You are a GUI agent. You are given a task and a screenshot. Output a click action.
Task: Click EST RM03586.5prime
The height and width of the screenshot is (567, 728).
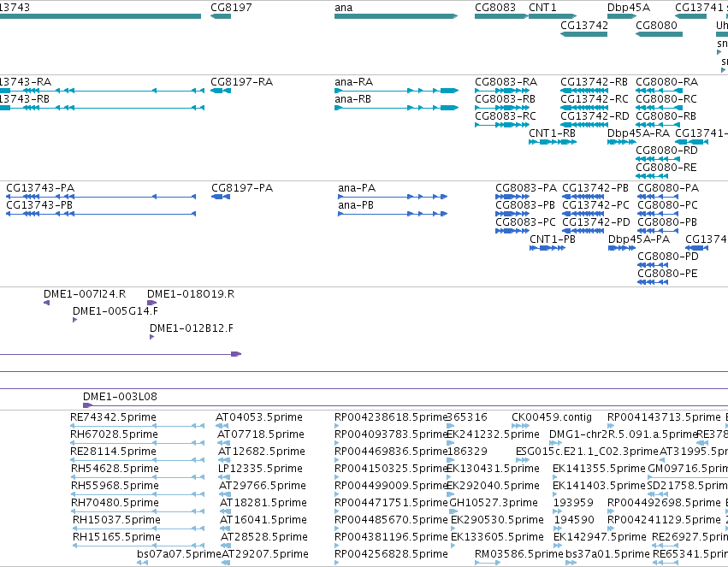488,563
